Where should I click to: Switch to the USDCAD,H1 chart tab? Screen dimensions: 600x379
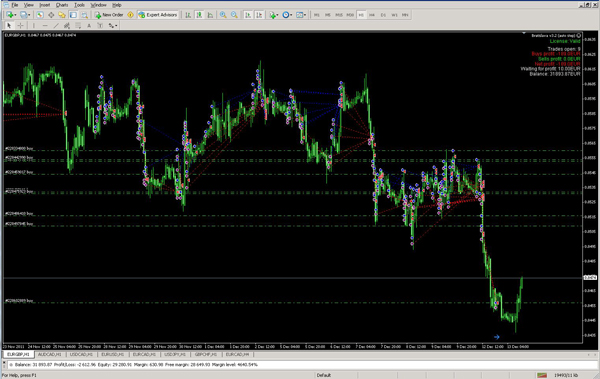click(81, 354)
